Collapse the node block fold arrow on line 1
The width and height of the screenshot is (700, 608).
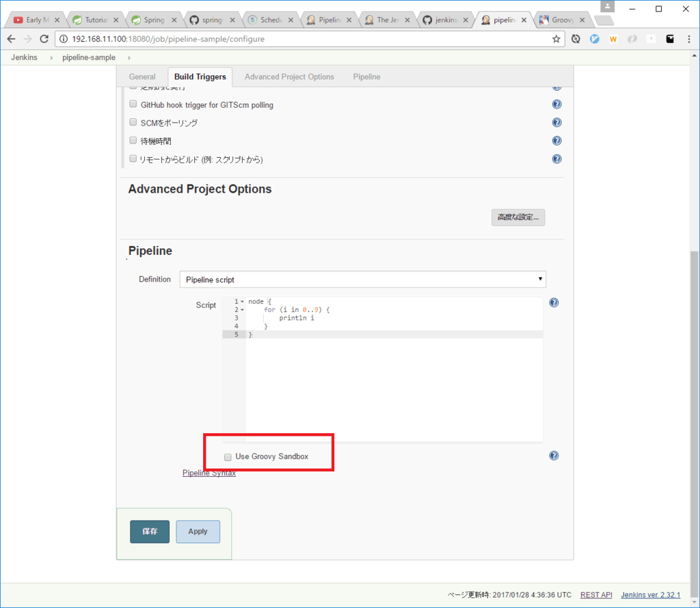click(242, 301)
